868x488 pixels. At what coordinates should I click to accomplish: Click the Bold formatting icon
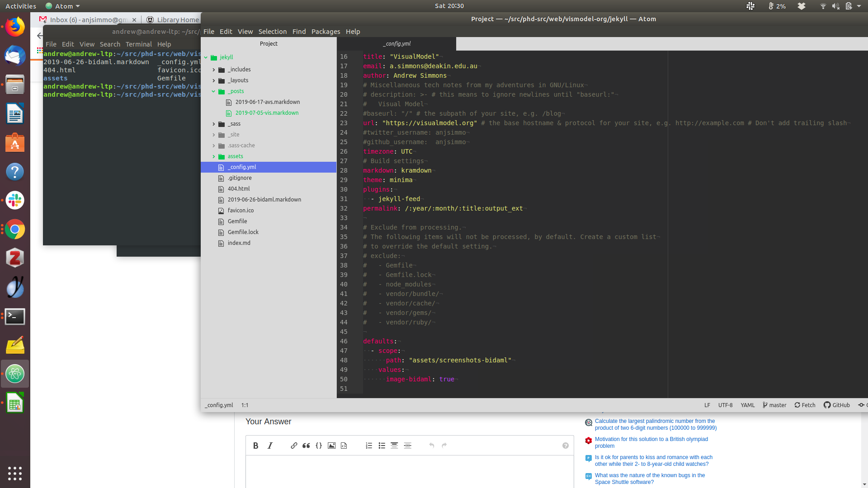(x=255, y=446)
